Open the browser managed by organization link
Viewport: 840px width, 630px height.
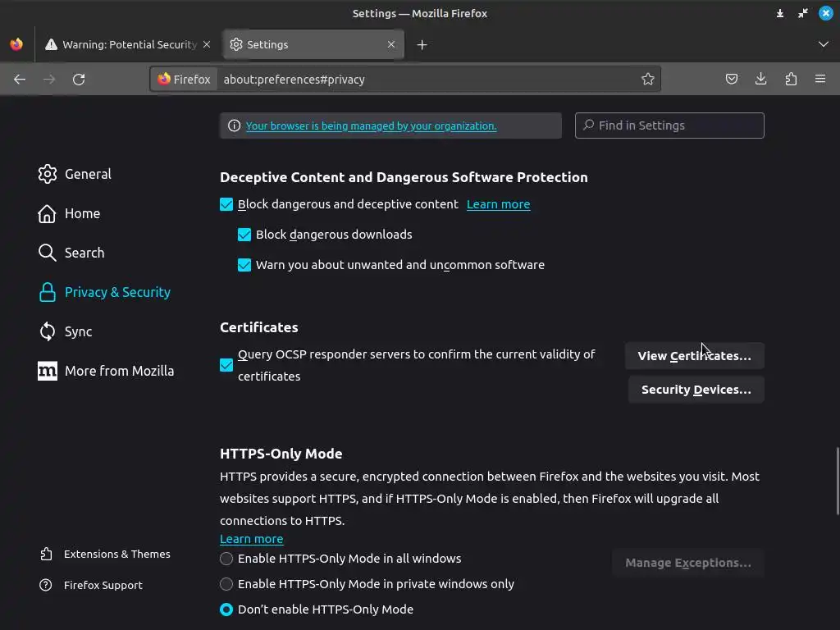click(371, 126)
